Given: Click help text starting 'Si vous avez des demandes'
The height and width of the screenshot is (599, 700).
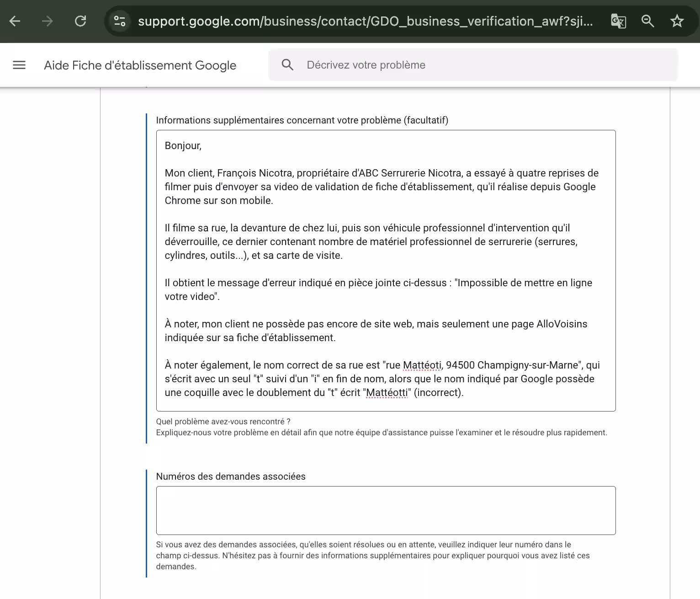Looking at the screenshot, I should coord(373,556).
